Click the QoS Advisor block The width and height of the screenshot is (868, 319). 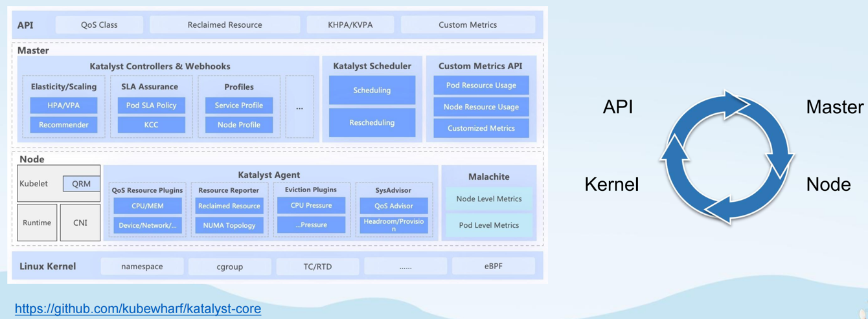point(394,206)
